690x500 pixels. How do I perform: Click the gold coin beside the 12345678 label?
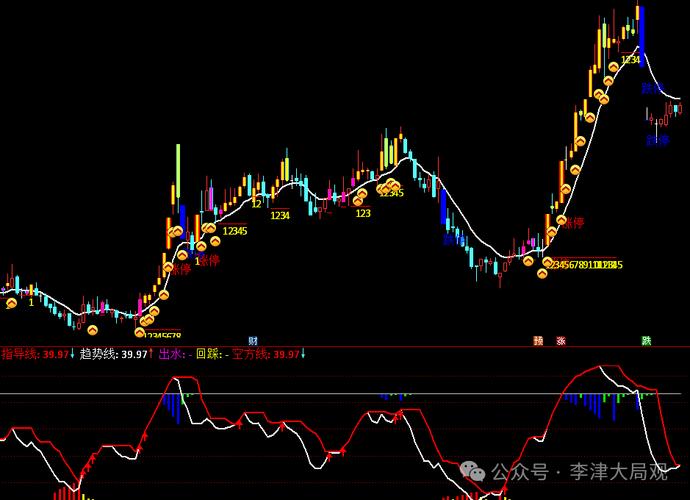[139, 333]
